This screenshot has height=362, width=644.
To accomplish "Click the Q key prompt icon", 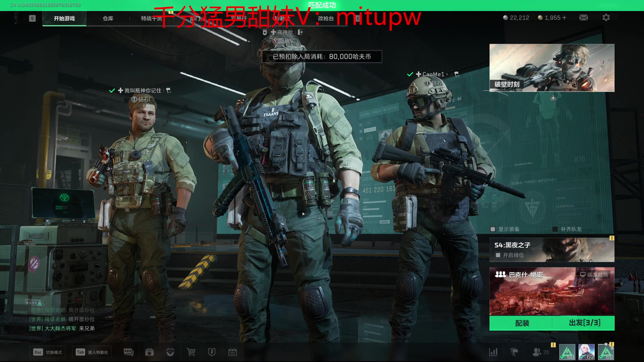I will 32,18.
